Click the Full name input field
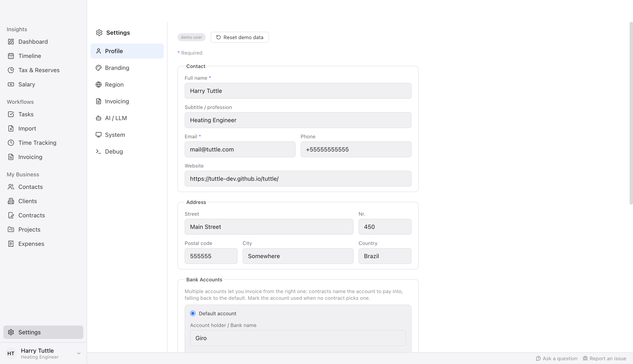Image resolution: width=633 pixels, height=364 pixels. pos(298,91)
